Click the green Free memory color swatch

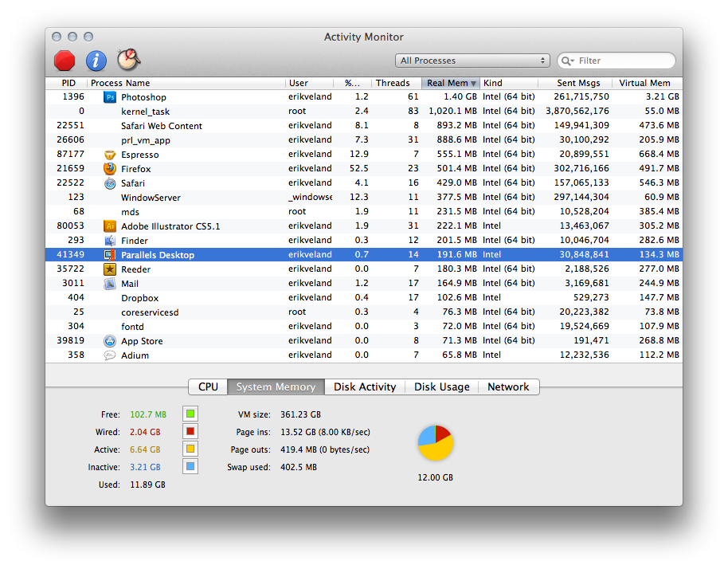(190, 414)
